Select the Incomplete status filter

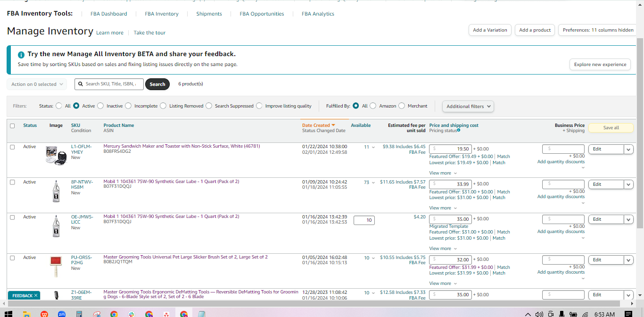tap(128, 106)
